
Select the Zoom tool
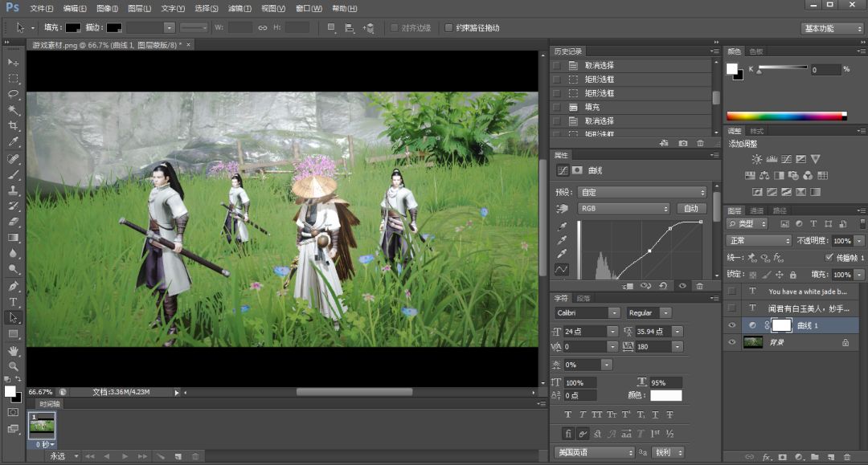tap(14, 366)
